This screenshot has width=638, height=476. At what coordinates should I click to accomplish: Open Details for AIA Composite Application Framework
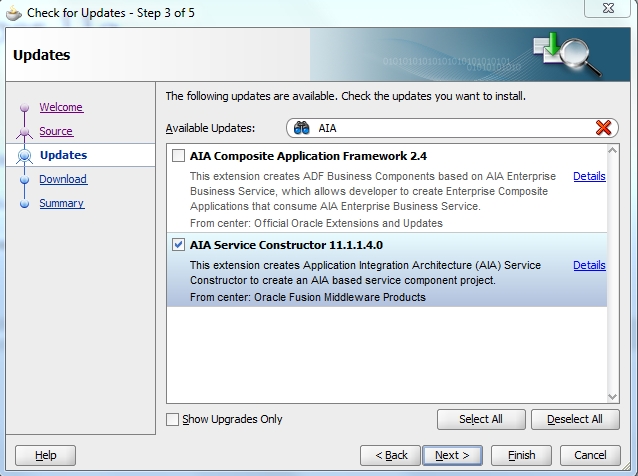[589, 176]
